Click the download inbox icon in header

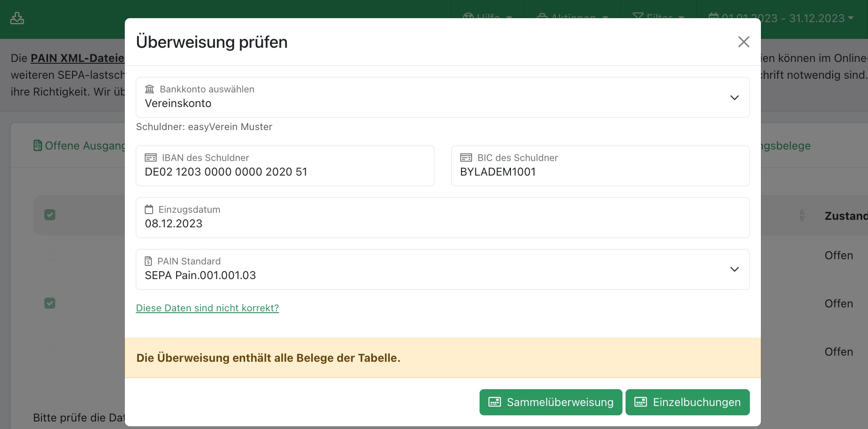17,18
